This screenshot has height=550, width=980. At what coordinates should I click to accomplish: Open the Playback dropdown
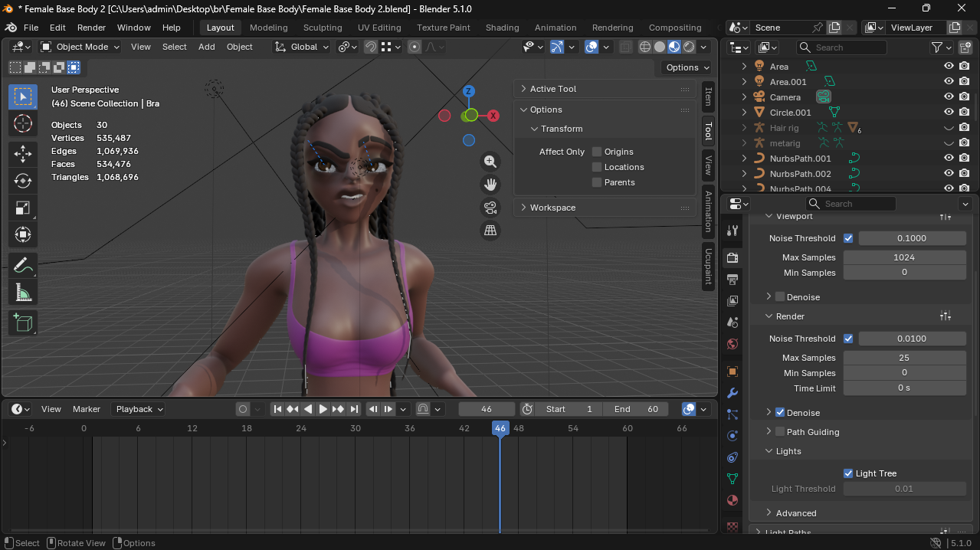click(138, 409)
